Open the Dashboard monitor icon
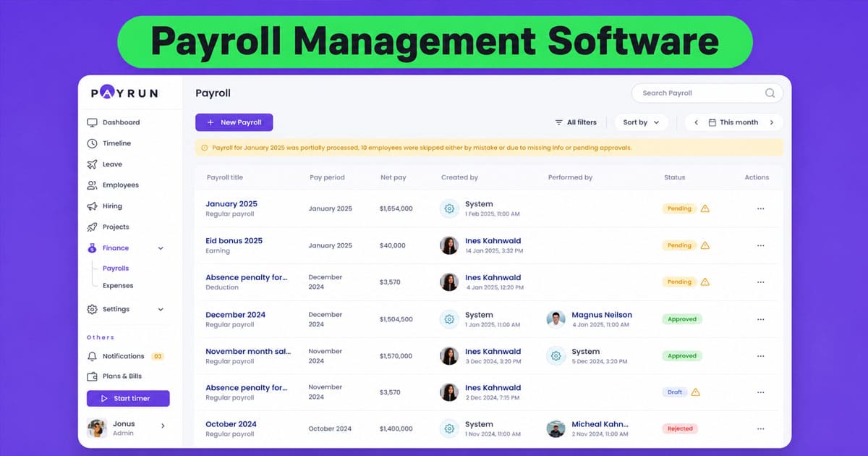The height and width of the screenshot is (456, 868). 92,122
